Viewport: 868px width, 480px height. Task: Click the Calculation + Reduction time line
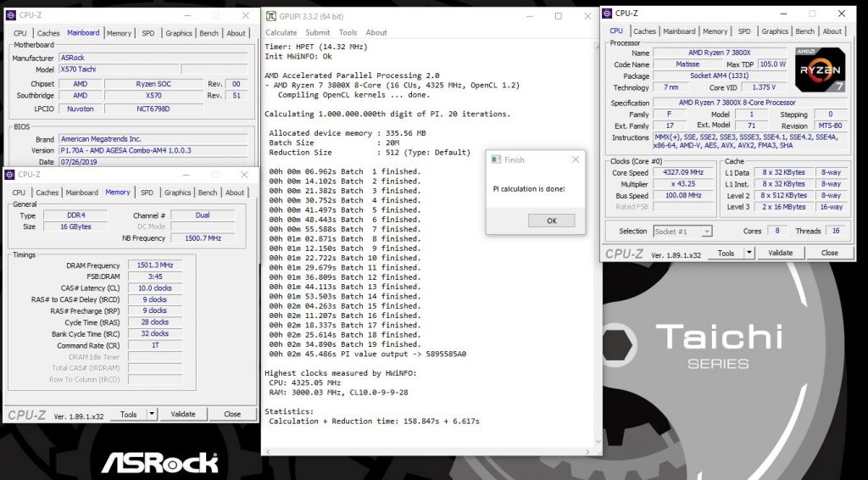click(374, 421)
